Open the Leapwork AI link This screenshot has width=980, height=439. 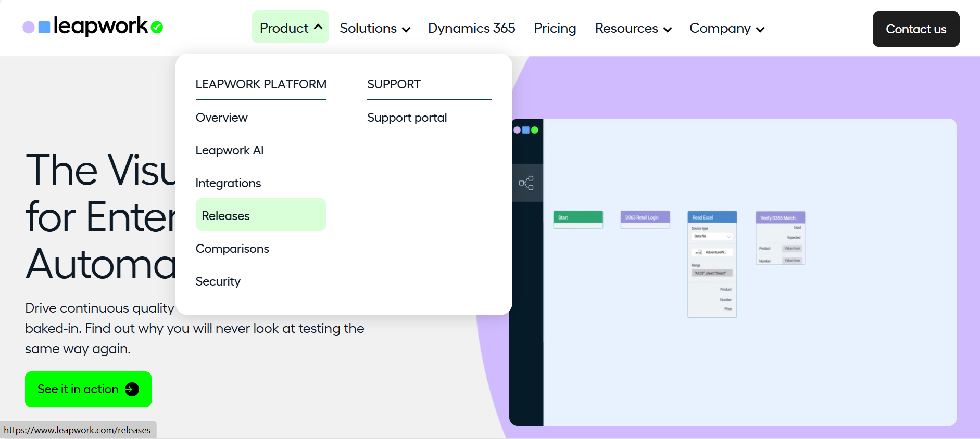coord(230,150)
